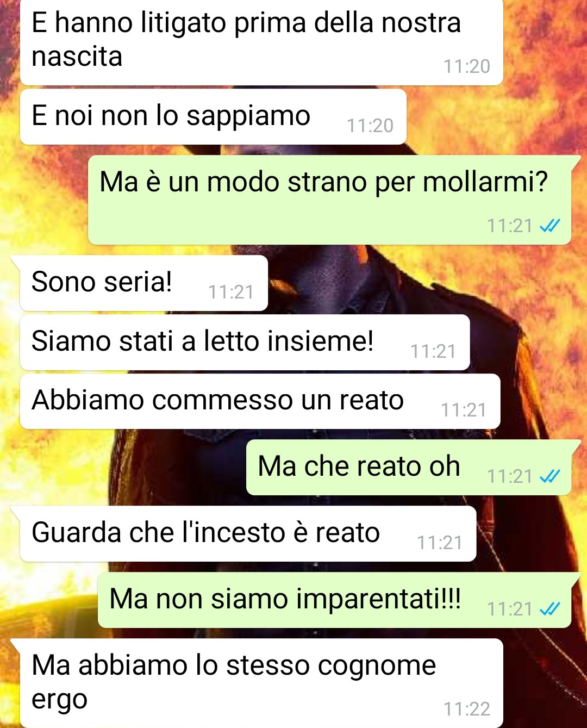Screen dimensions: 587x728
Task: Tap the 11:20 timestamp on 'E noi non lo sappiamo'
Action: tap(370, 126)
